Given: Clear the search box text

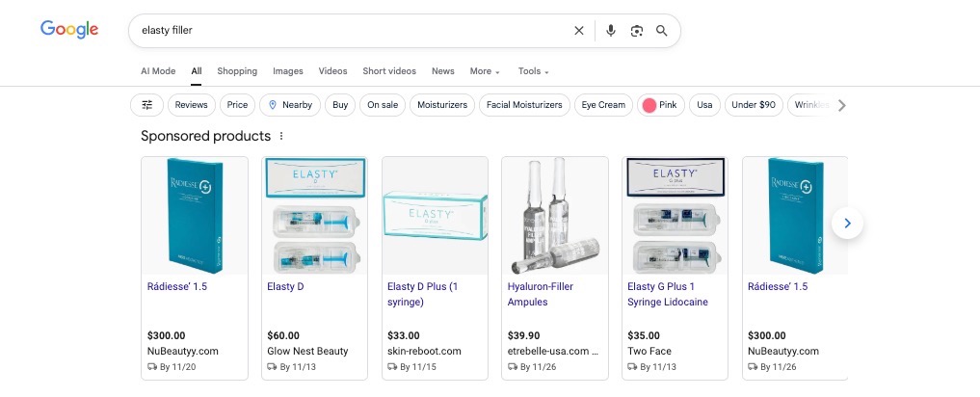Looking at the screenshot, I should [579, 31].
